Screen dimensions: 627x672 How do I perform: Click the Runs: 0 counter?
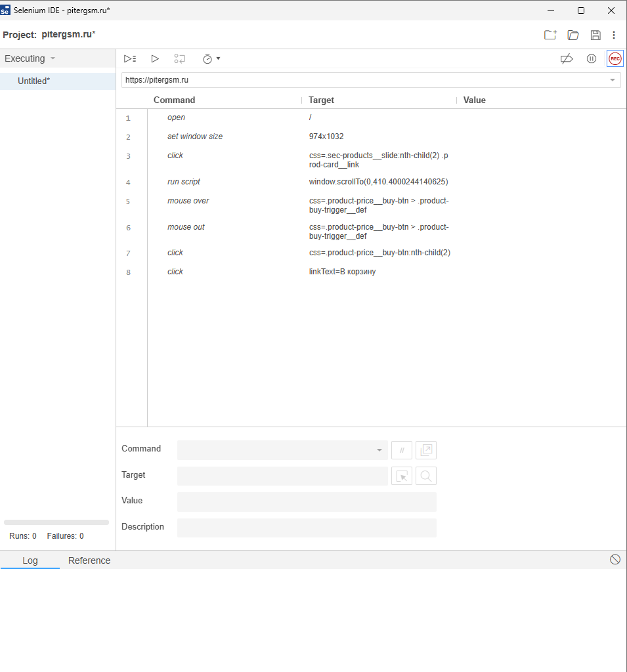23,536
